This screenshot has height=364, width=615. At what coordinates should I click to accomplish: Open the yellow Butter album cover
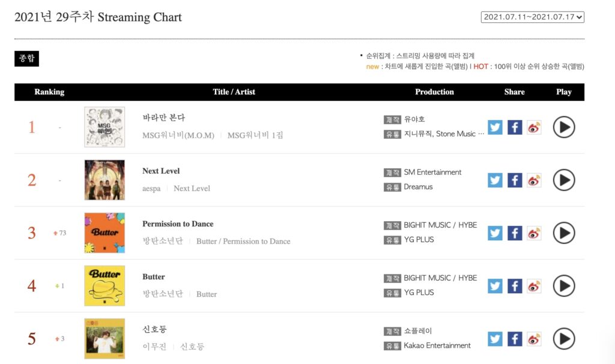pyautogui.click(x=105, y=286)
